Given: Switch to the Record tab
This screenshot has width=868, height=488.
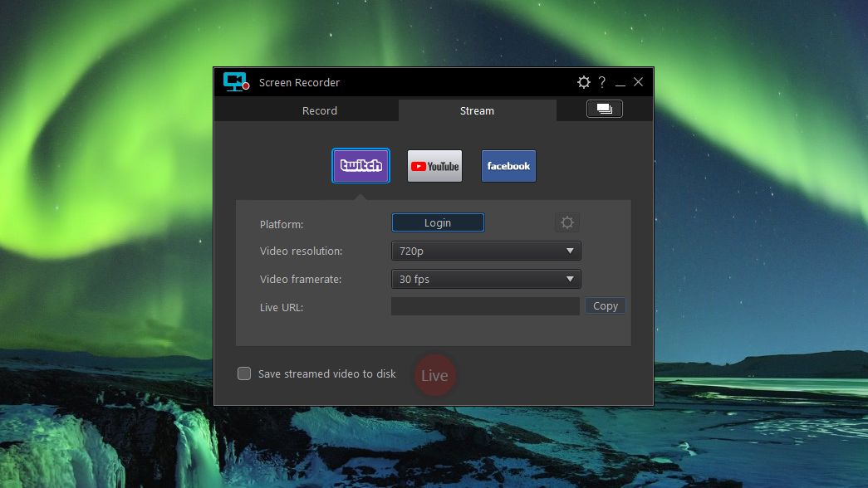Looking at the screenshot, I should [319, 110].
